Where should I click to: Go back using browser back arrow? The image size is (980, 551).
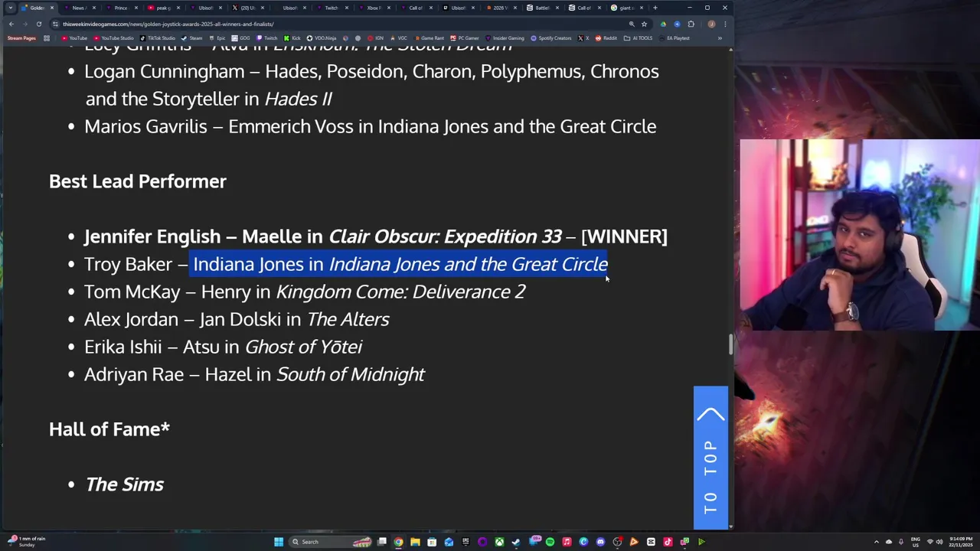[11, 24]
